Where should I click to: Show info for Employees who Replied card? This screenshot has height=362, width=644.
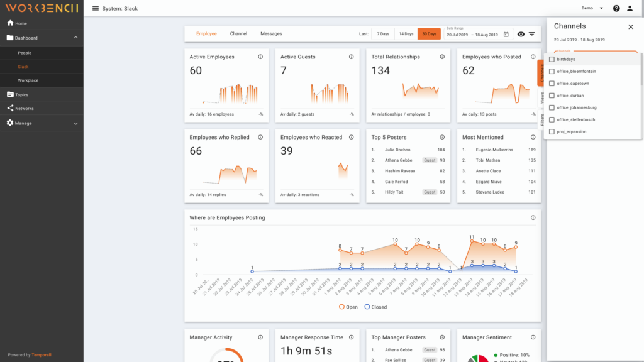click(260, 137)
